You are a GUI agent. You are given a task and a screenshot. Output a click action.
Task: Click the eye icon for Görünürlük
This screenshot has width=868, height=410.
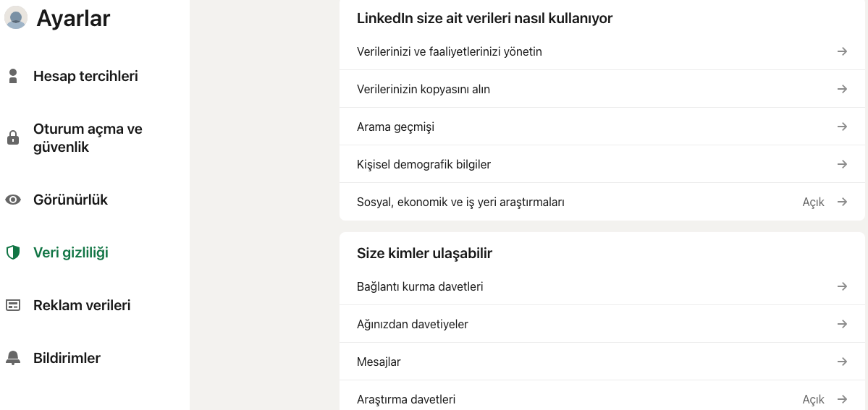pos(13,200)
